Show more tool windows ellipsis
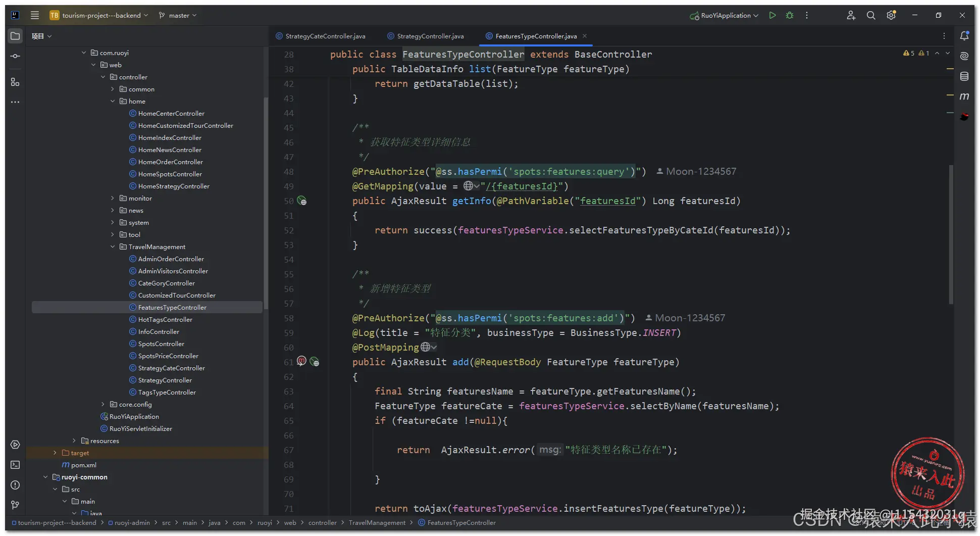The width and height of the screenshot is (980, 536). [15, 102]
